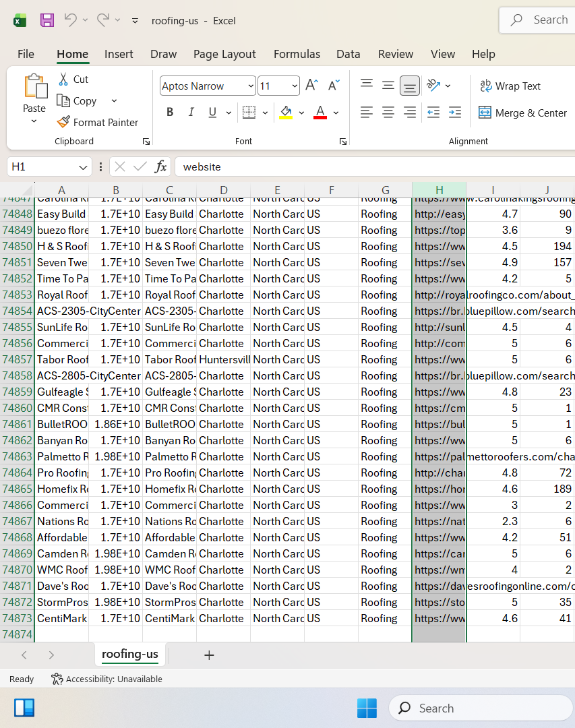
Task: Switch to the Draw tab
Action: click(164, 54)
